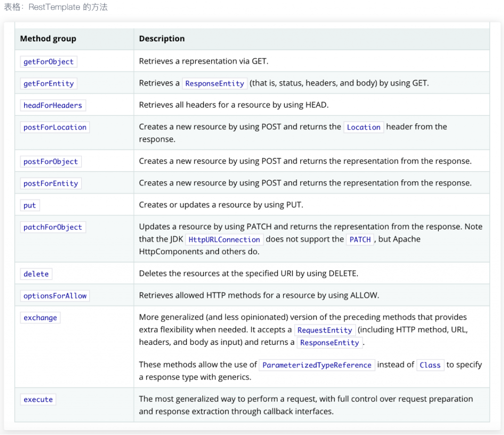Click the put method code label
The height and width of the screenshot is (435, 504).
pos(30,205)
